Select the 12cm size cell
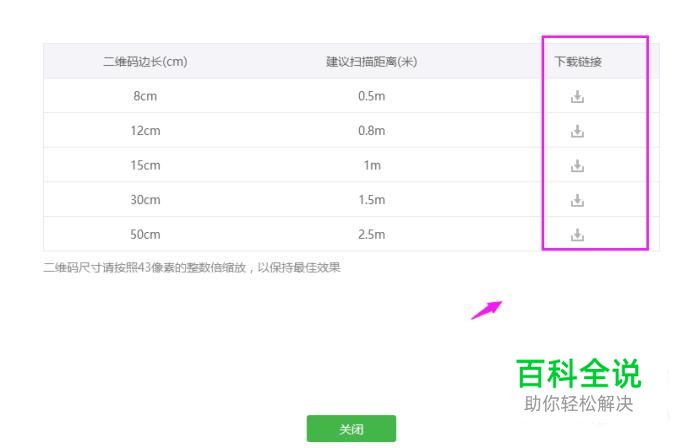692x448 pixels. point(145,131)
